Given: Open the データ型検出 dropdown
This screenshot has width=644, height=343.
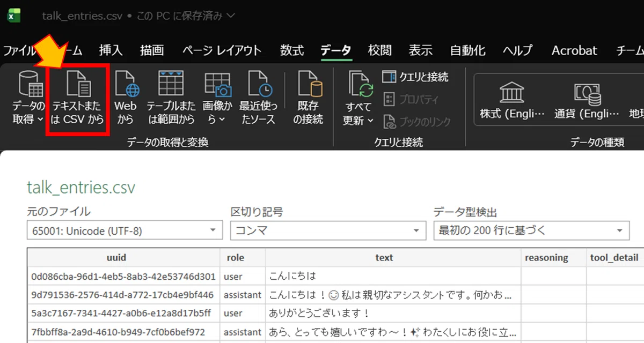Looking at the screenshot, I should coord(531,231).
